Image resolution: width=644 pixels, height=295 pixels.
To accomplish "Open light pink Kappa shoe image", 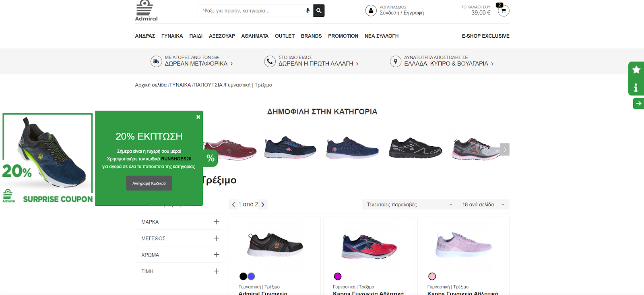I will (464, 244).
